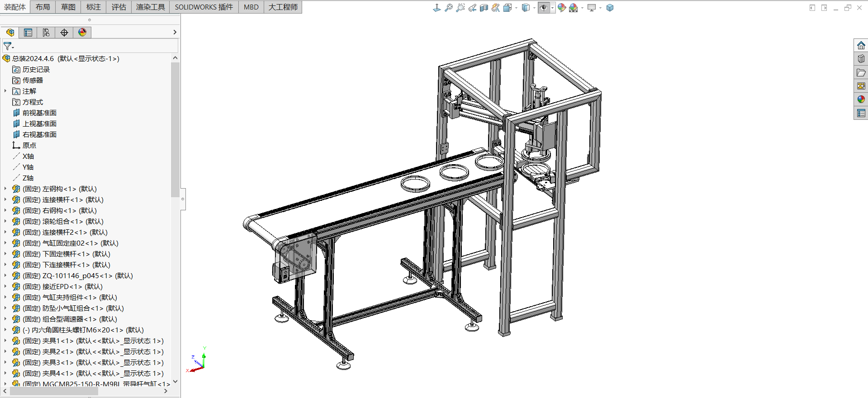
Task: Open the Apply Scene dropdown arrow
Action: coord(582,8)
